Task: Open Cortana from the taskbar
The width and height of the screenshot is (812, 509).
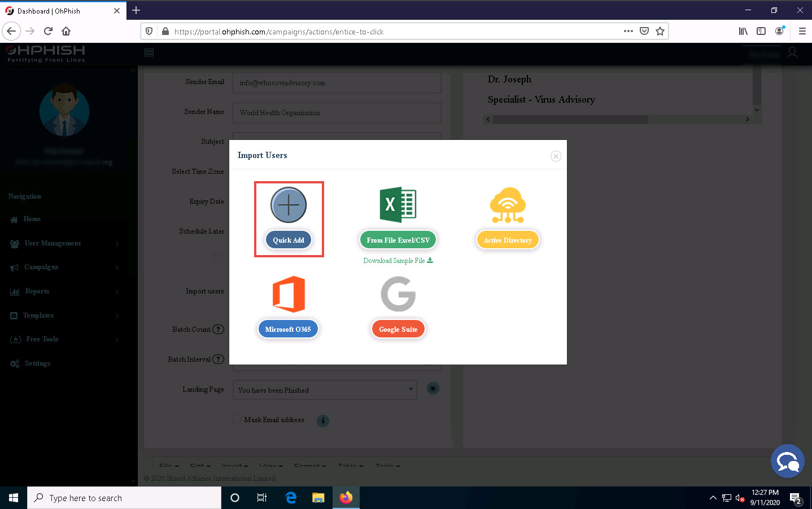Action: coord(235,498)
